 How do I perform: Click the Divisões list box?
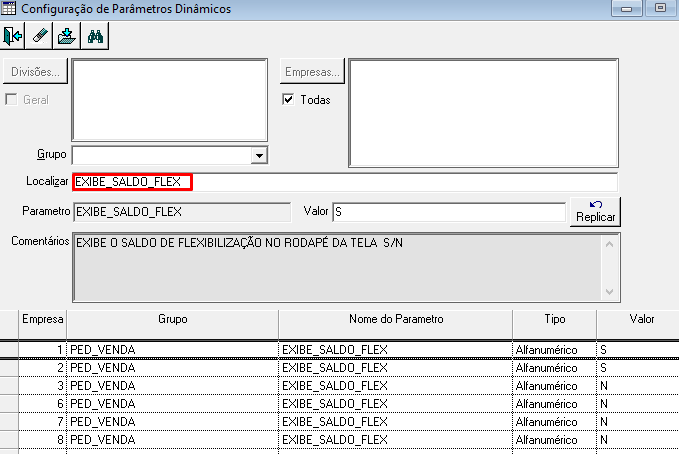(169, 100)
